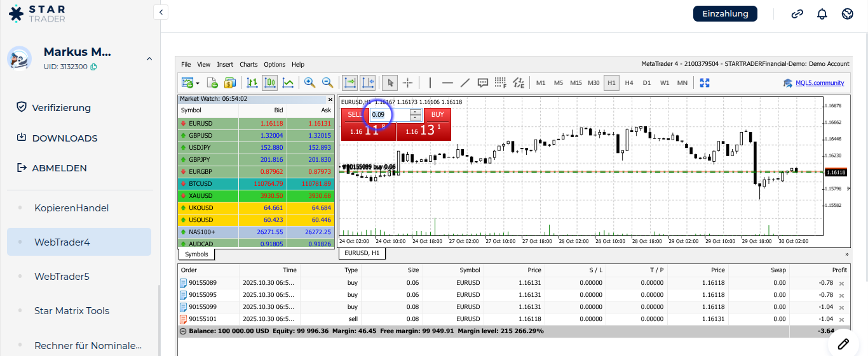Viewport: 868px width, 356px height.
Task: Enter fullscreen mode with the arrows icon
Action: (704, 82)
